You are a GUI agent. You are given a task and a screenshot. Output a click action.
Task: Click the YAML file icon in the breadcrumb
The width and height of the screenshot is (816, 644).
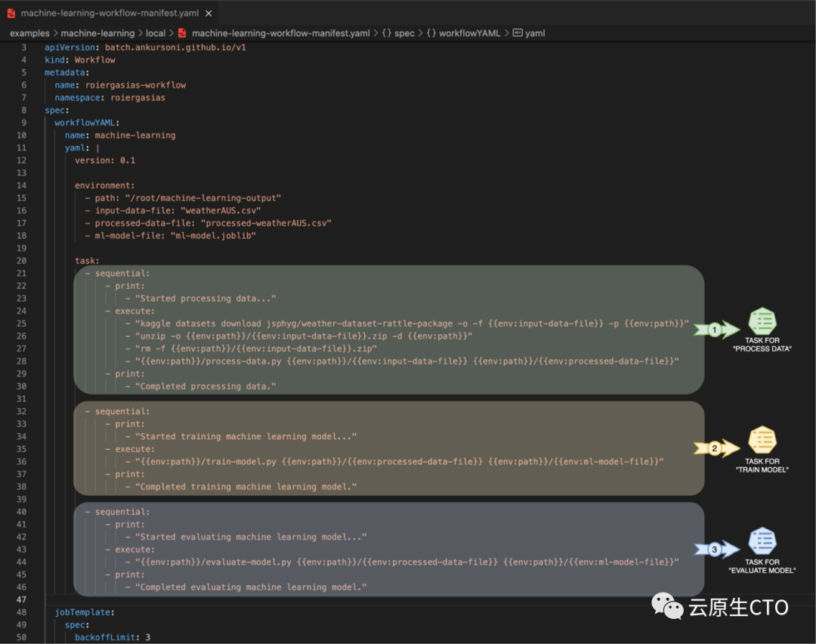(x=182, y=33)
